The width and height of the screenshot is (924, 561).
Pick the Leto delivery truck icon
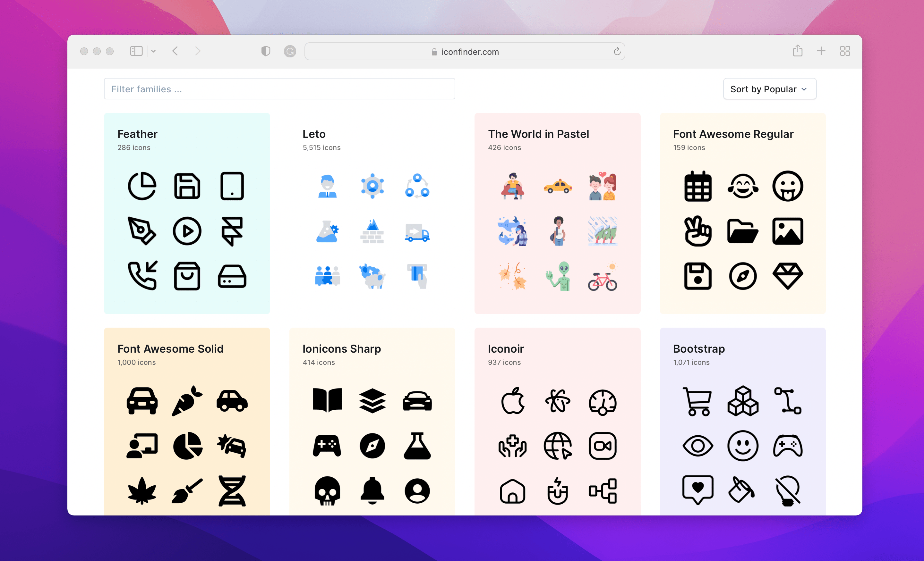(x=417, y=232)
